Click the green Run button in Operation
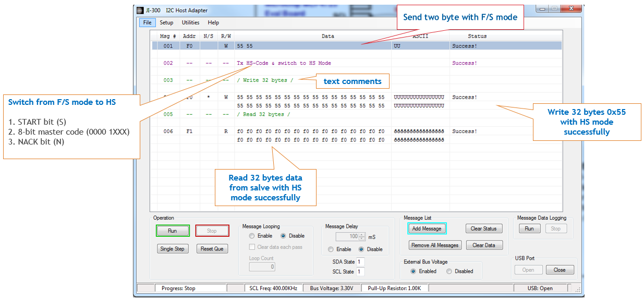The height and width of the screenshot is (300, 644). point(172,231)
